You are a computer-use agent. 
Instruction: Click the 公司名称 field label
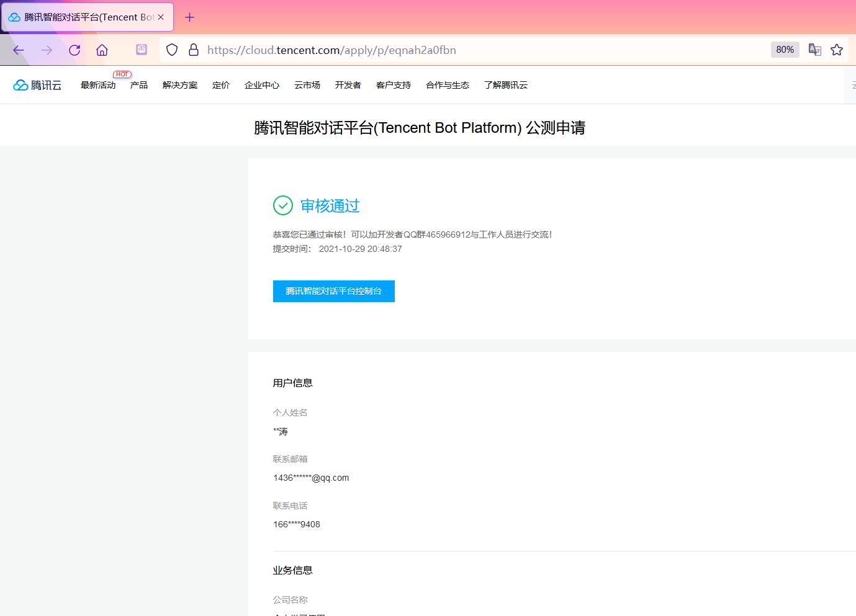pos(291,600)
